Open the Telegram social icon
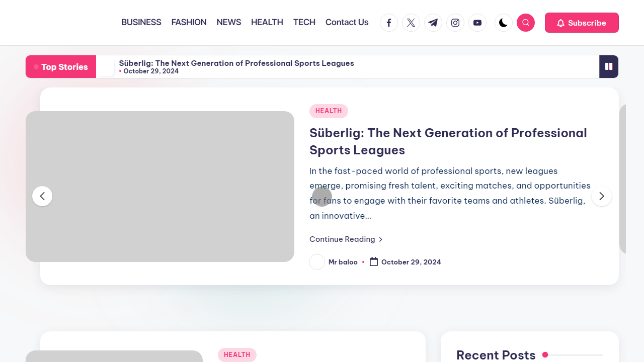Image resolution: width=644 pixels, height=362 pixels. point(433,23)
